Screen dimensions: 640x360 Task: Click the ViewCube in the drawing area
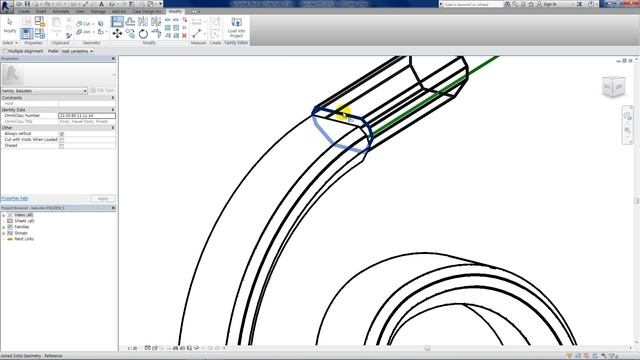pos(613,87)
